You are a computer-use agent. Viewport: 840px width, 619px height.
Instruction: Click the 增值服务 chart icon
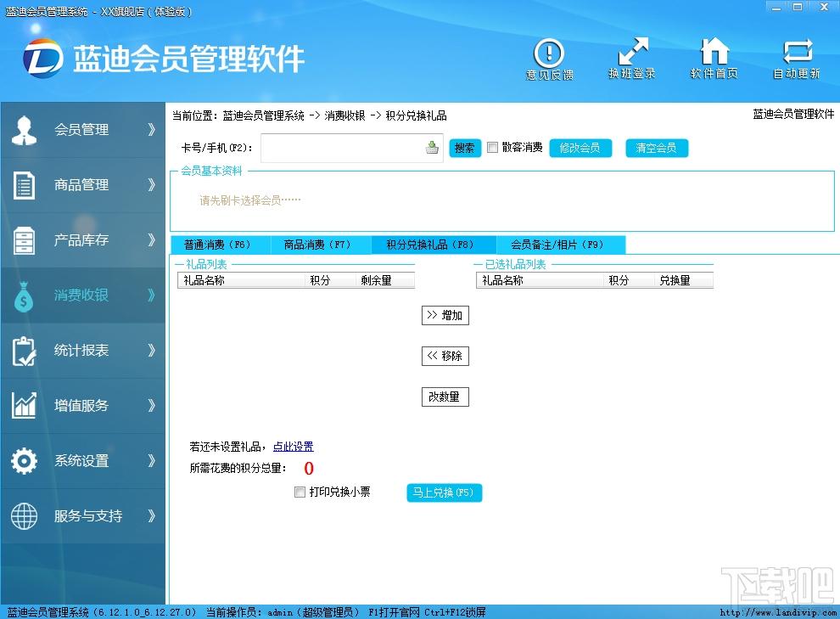click(x=24, y=406)
